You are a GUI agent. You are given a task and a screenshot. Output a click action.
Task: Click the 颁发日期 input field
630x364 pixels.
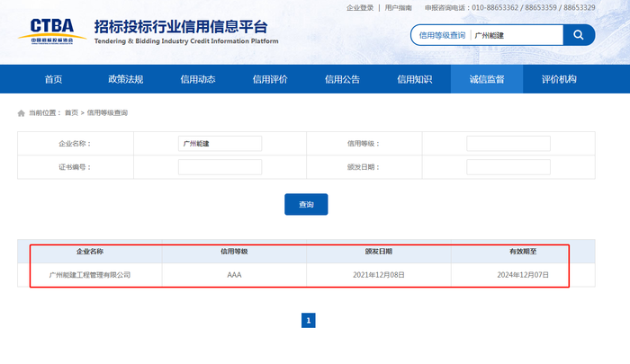[x=508, y=167]
